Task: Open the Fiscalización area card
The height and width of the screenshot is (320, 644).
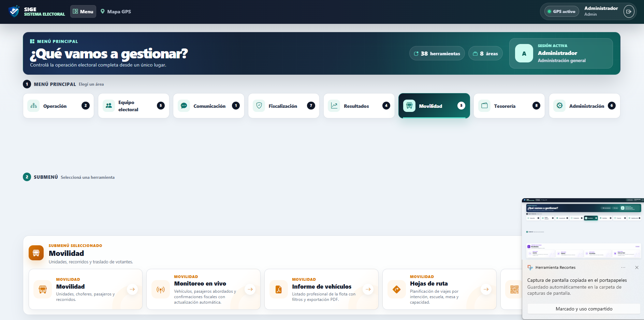Action: [284, 106]
